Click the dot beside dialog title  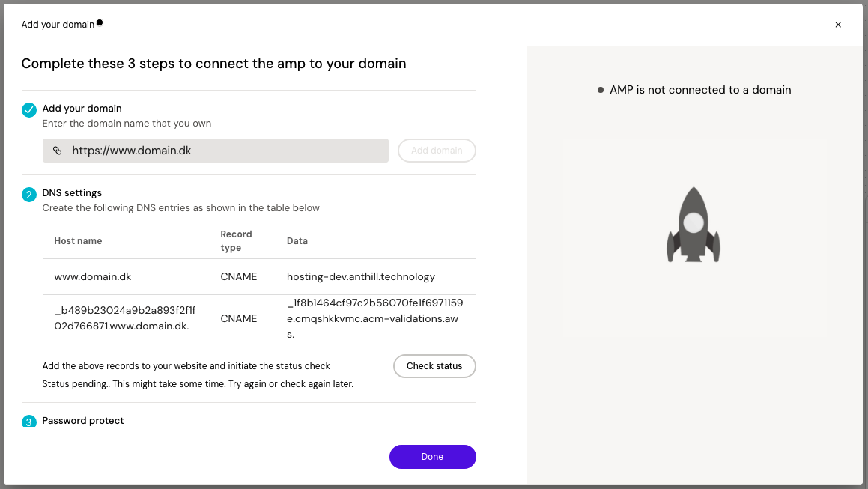[x=100, y=23]
